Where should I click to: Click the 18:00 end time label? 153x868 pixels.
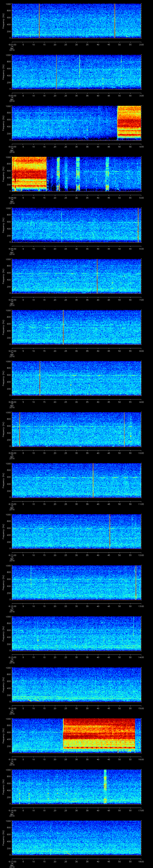click(141, 862)
